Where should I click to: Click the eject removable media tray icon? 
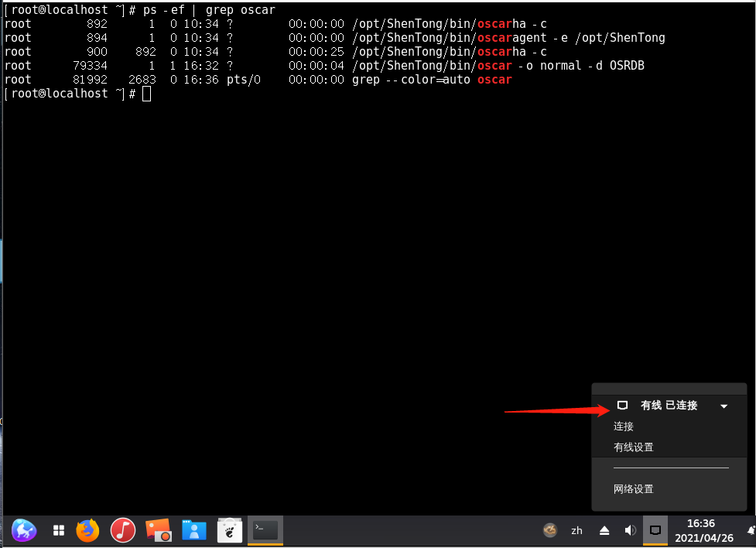point(604,530)
